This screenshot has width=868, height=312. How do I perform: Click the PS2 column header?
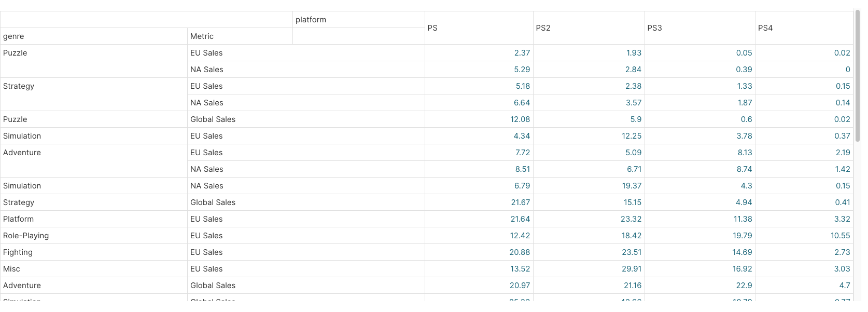[543, 28]
